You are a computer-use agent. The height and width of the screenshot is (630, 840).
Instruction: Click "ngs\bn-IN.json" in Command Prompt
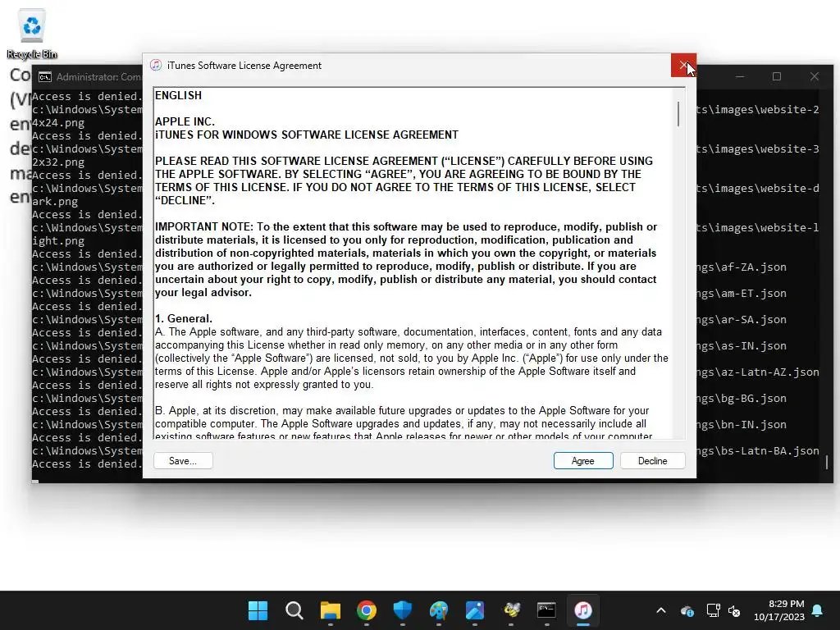click(742, 424)
